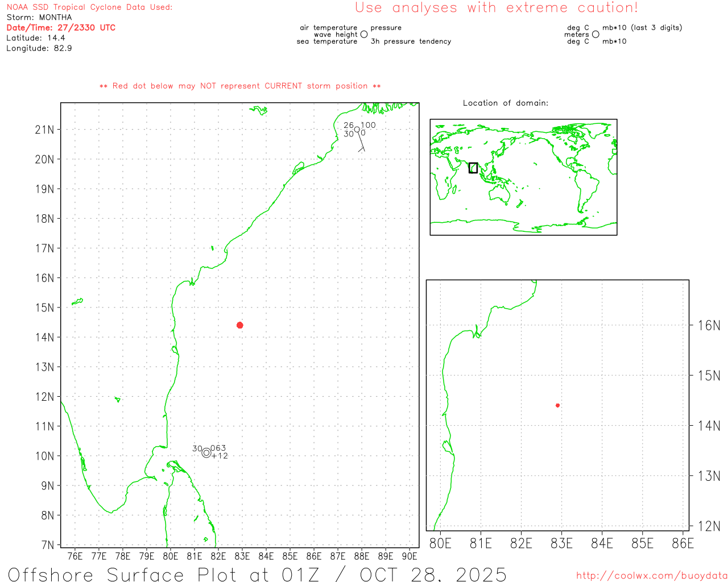Click the '16N' label on the zoomed inset map
This screenshot has height=582, width=728.
click(x=709, y=326)
